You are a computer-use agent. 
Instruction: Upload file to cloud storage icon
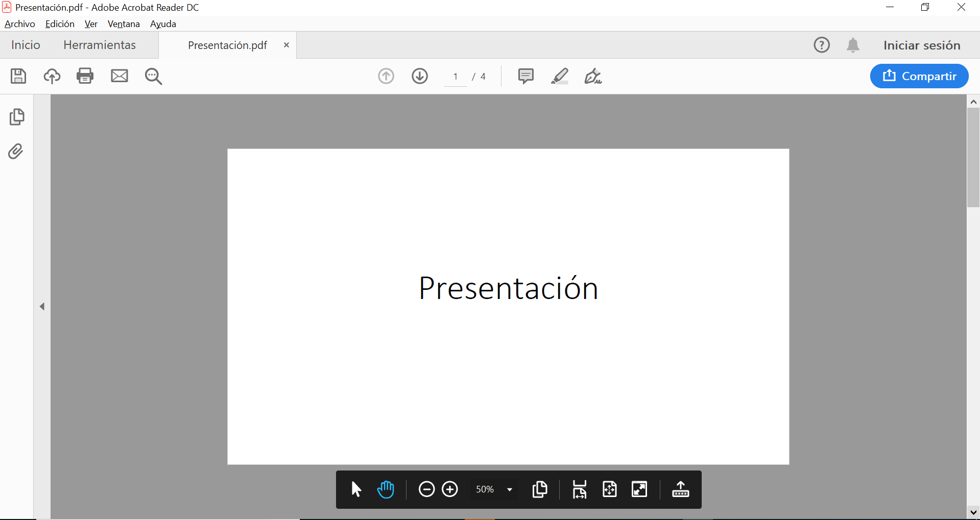pyautogui.click(x=52, y=76)
